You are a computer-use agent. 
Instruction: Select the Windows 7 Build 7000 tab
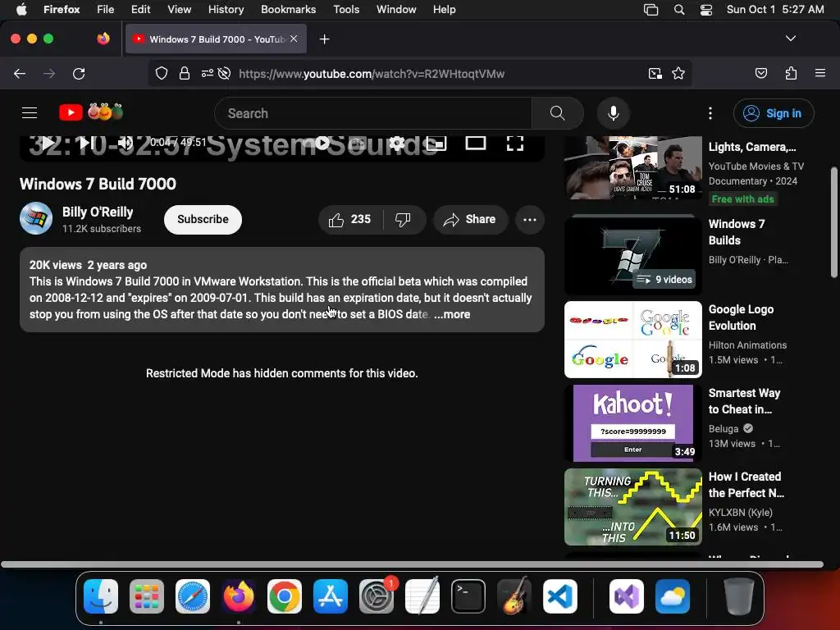217,39
